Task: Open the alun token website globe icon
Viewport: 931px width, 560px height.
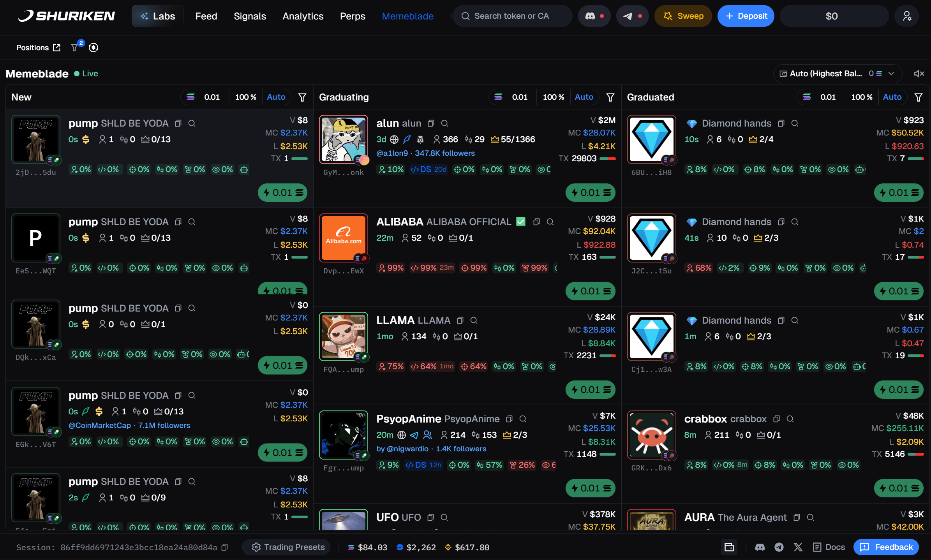Action: tap(394, 139)
